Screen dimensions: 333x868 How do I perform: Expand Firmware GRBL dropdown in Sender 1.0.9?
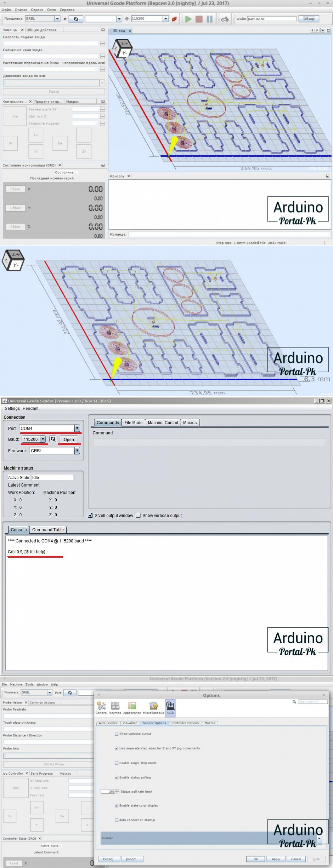pyautogui.click(x=77, y=450)
